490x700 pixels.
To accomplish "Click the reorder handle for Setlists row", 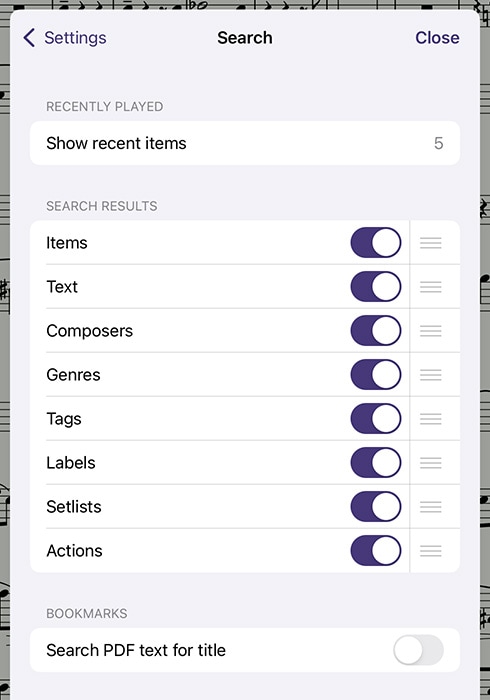I will 431,507.
